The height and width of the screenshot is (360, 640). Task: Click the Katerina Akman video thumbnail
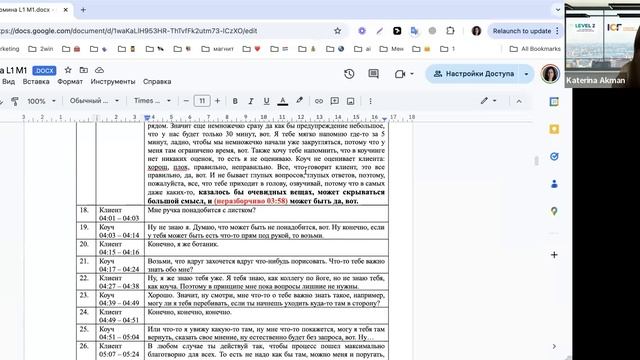point(602,45)
